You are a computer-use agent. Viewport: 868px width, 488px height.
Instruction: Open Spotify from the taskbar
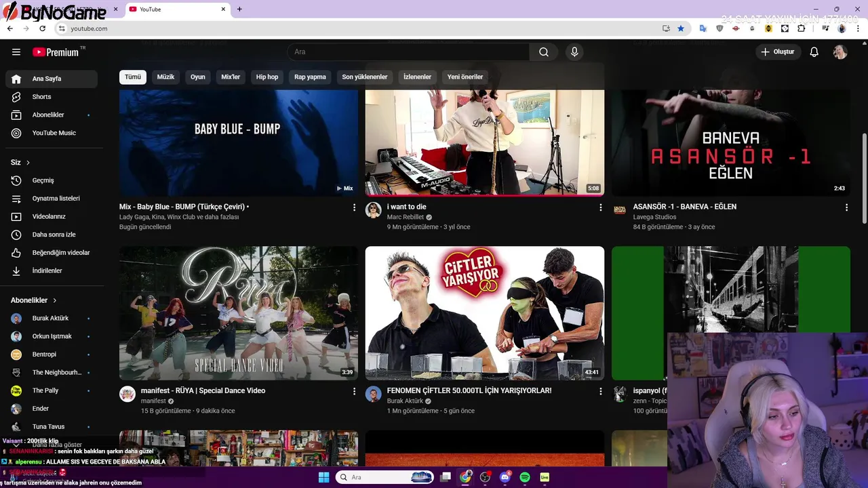525,477
